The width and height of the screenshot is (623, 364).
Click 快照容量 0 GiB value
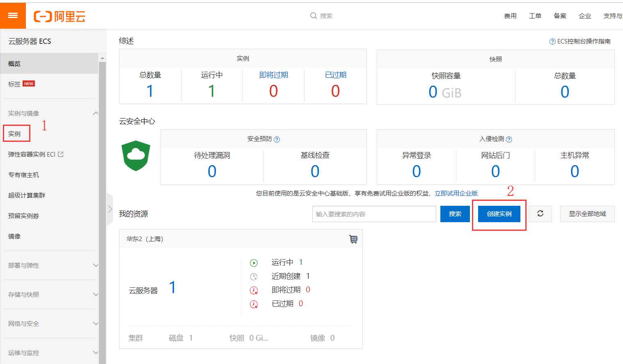(445, 92)
